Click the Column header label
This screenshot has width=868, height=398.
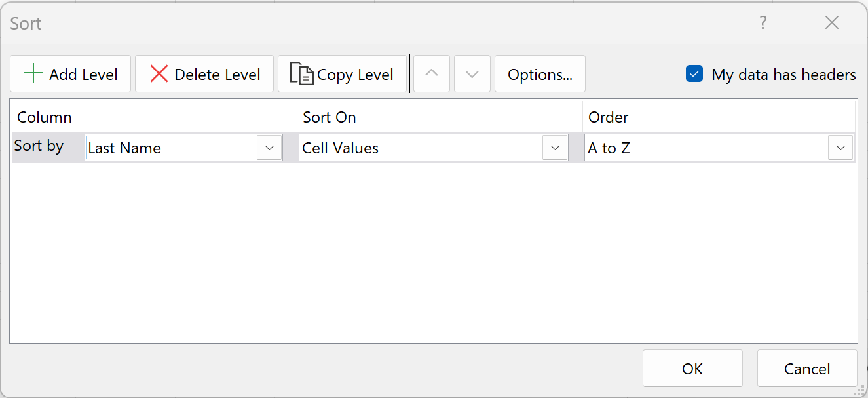click(x=45, y=117)
